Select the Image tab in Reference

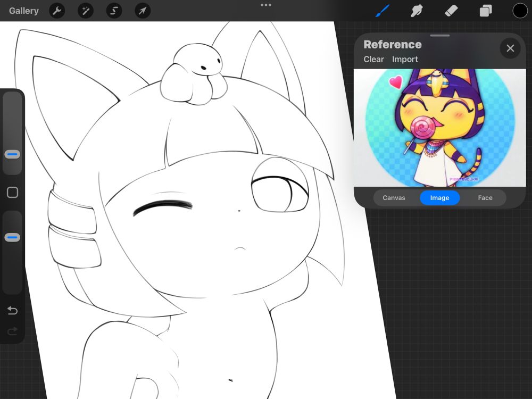tap(440, 198)
